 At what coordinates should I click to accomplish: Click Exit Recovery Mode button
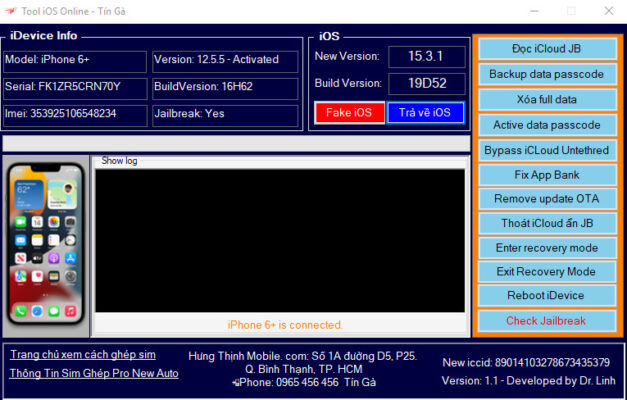pyautogui.click(x=547, y=272)
